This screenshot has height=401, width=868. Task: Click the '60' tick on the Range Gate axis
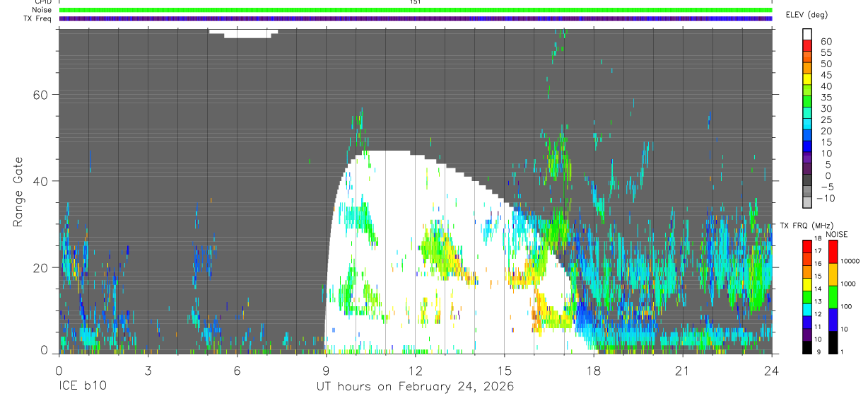click(42, 95)
